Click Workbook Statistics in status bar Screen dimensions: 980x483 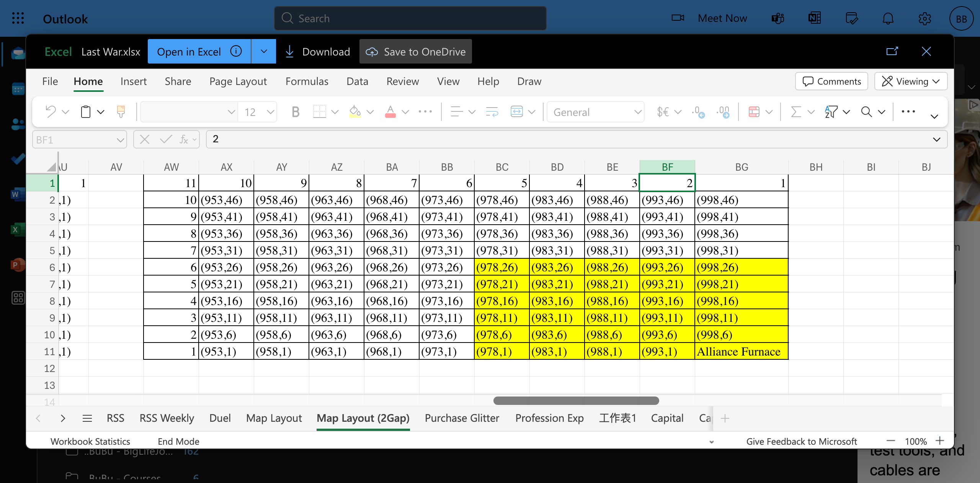click(90, 441)
